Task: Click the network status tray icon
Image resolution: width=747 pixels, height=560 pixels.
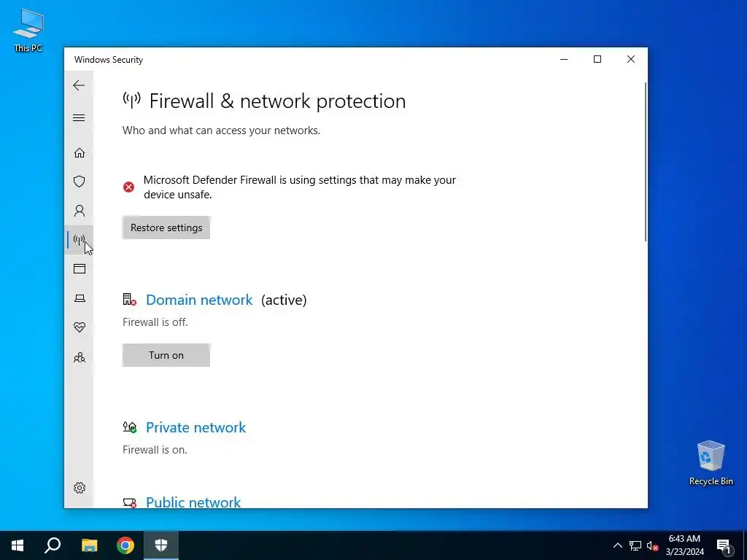Action: click(x=635, y=545)
